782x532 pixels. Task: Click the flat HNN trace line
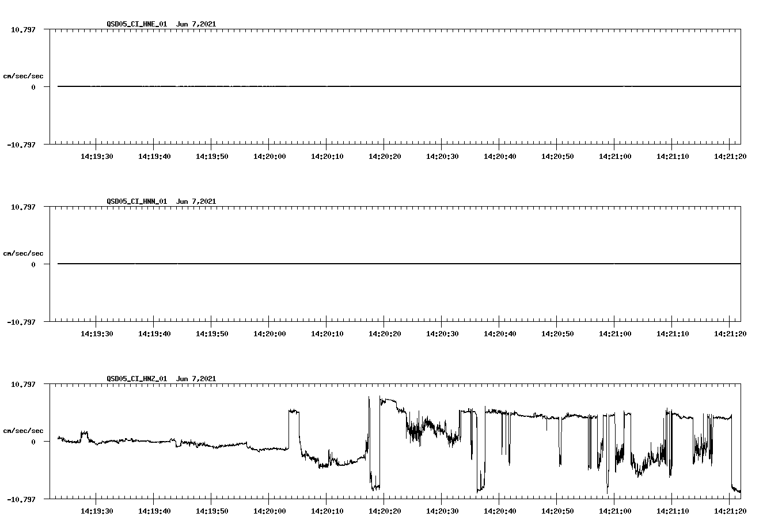coord(399,264)
